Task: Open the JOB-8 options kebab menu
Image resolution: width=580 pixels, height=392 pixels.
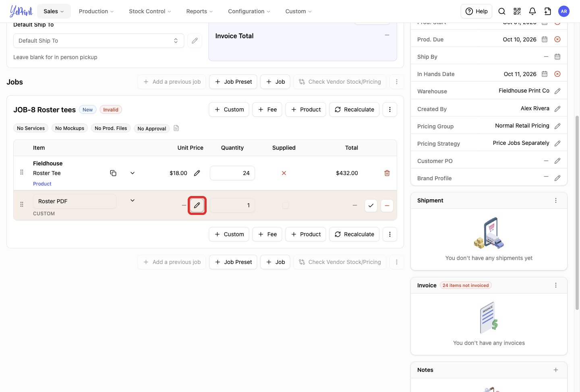Action: pyautogui.click(x=390, y=109)
